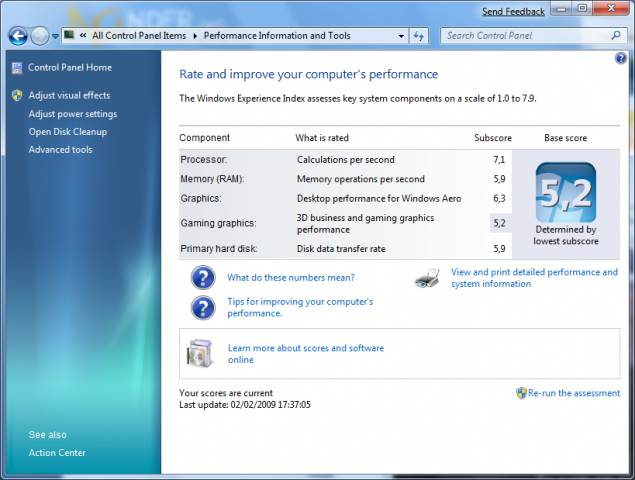
Task: Select the Processor row label
Action: tap(204, 160)
